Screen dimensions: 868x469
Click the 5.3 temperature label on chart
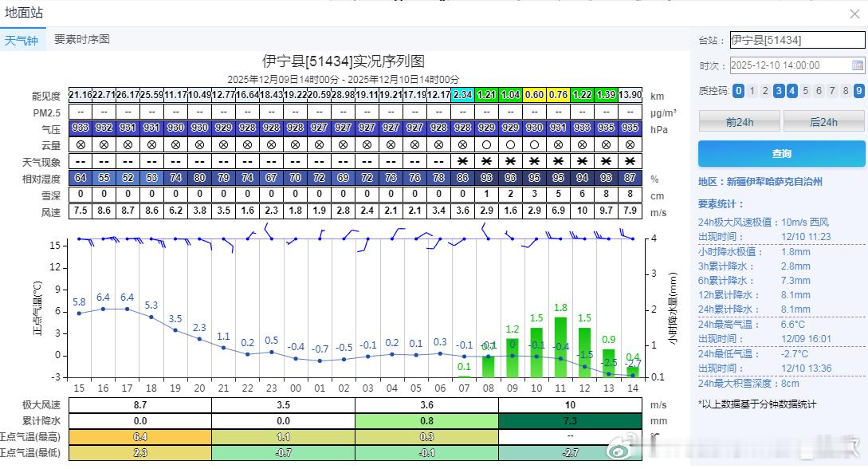[x=151, y=305]
